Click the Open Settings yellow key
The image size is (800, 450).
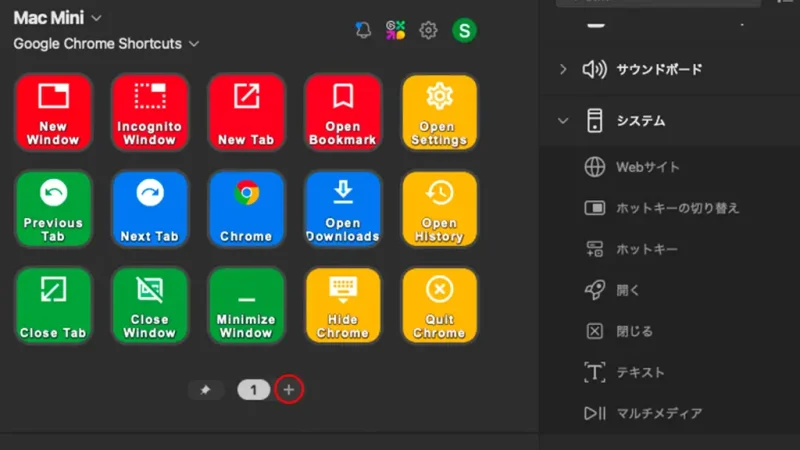coord(439,112)
